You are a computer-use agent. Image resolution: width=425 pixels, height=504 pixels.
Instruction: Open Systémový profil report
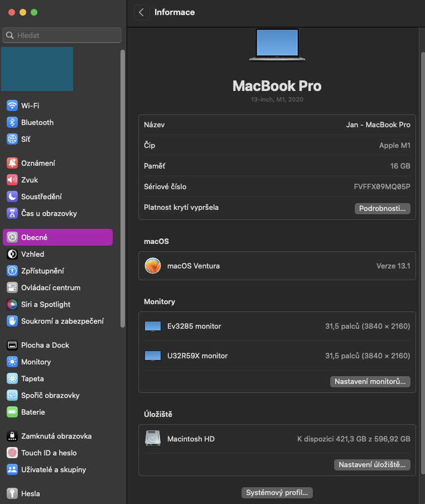pos(277,492)
